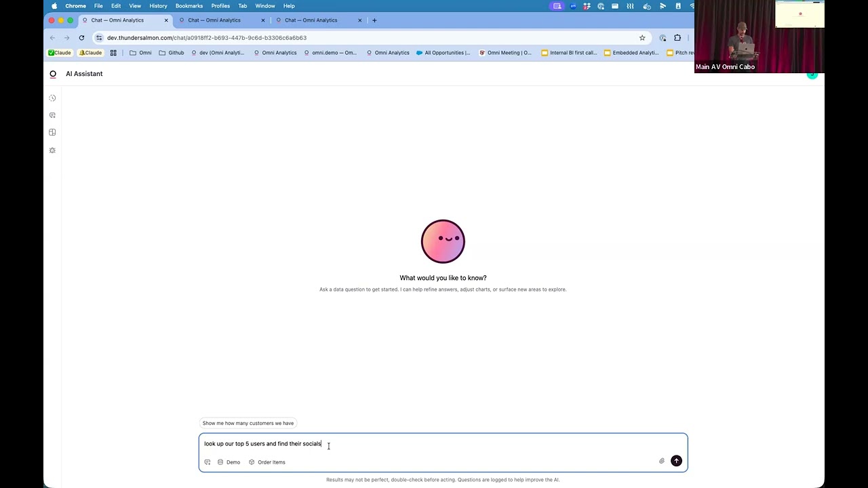This screenshot has width=868, height=488.
Task: Click the Omni logo icon in header
Action: point(53,74)
